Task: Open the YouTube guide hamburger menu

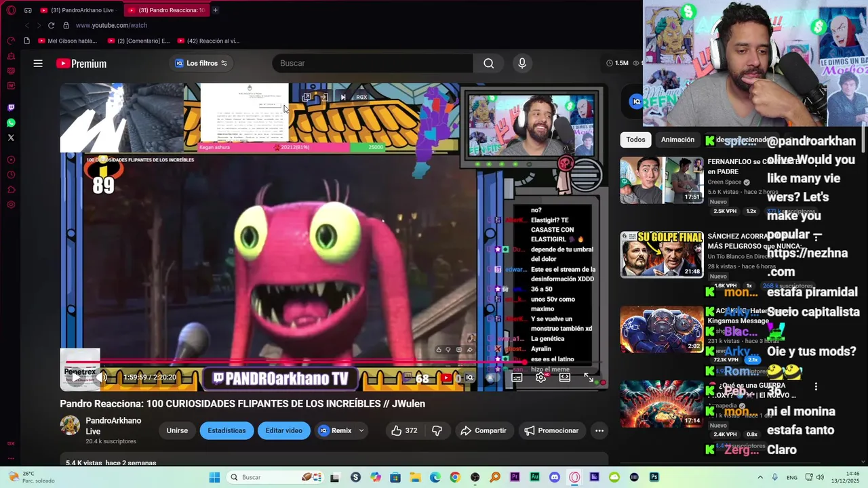Action: click(38, 63)
